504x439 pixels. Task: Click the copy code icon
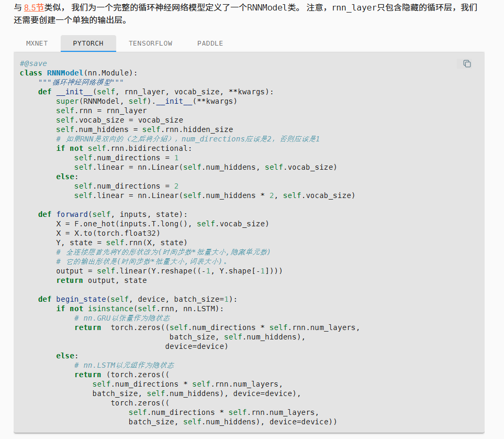[x=467, y=63]
